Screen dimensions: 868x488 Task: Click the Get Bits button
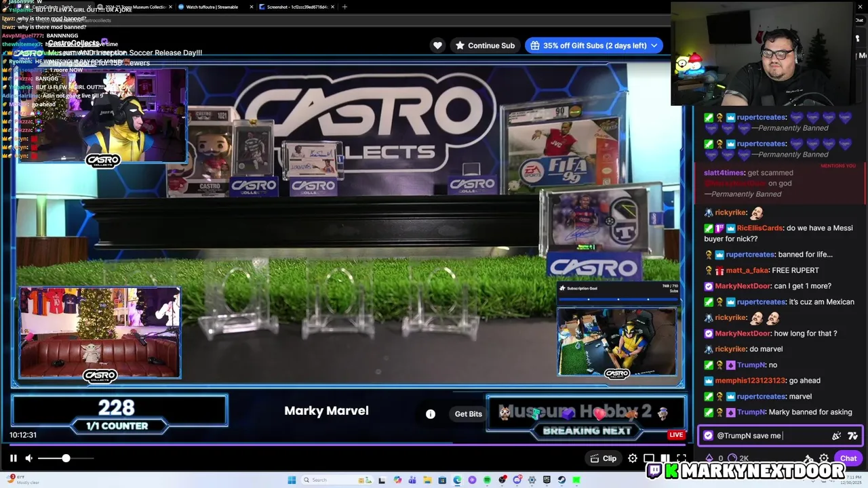pyautogui.click(x=468, y=413)
